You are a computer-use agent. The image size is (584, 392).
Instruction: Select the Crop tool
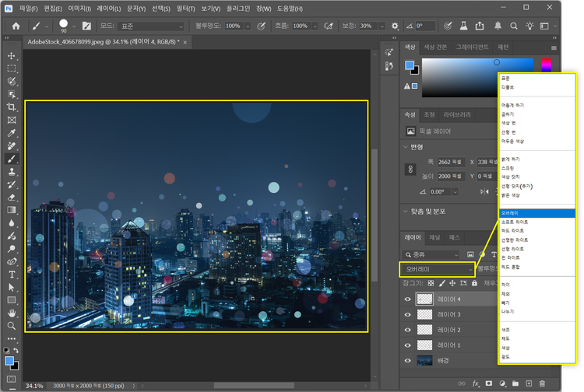(x=12, y=107)
